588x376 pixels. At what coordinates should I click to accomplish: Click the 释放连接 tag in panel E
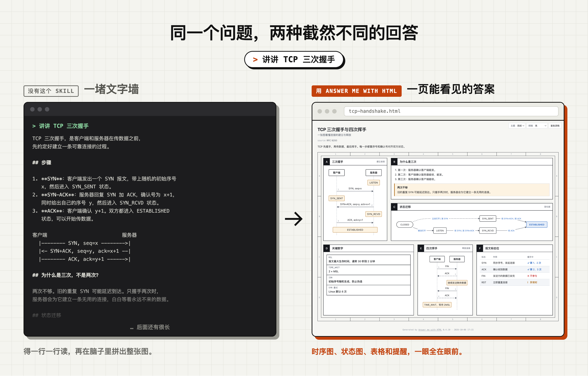point(466,248)
